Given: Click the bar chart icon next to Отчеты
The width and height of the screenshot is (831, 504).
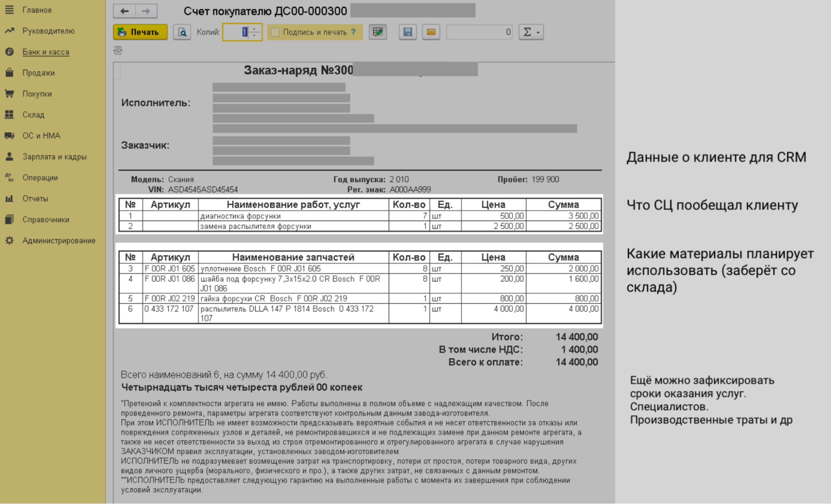Looking at the screenshot, I should coord(9,199).
